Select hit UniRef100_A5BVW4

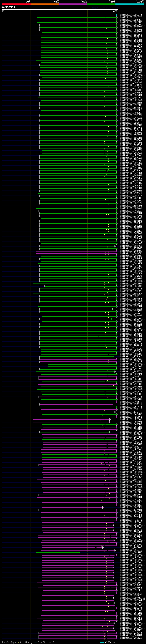coord(131,30)
